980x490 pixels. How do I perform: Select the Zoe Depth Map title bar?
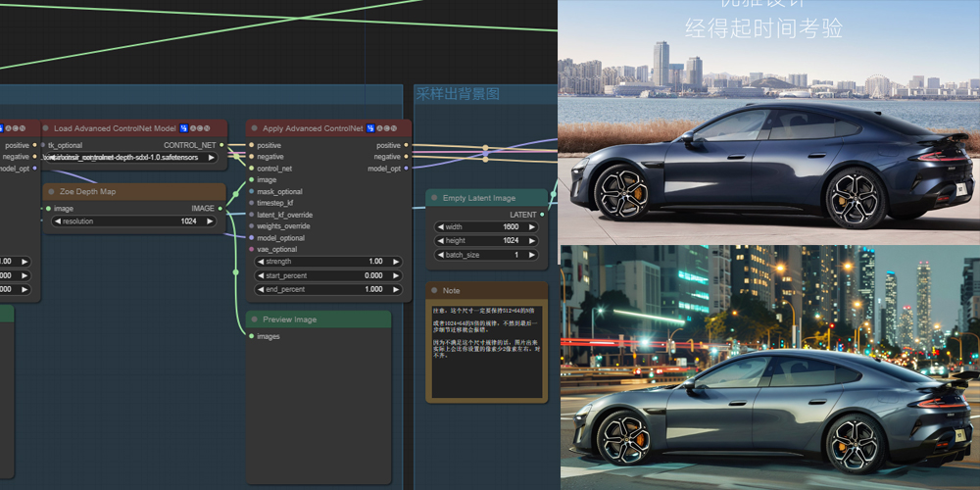[x=133, y=191]
